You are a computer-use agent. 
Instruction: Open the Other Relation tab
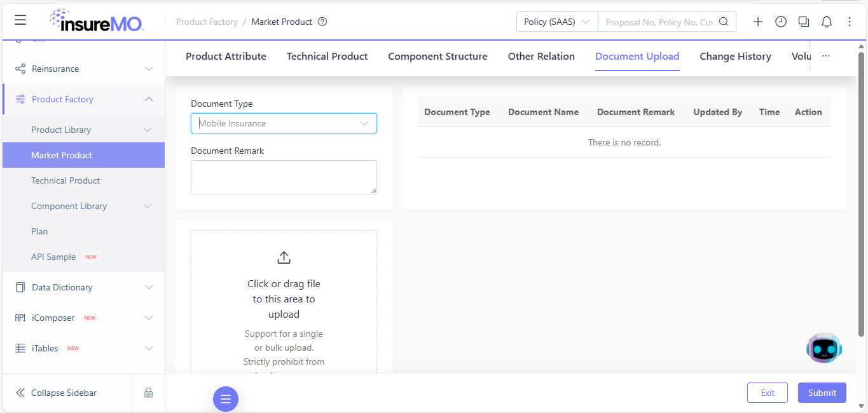point(541,56)
